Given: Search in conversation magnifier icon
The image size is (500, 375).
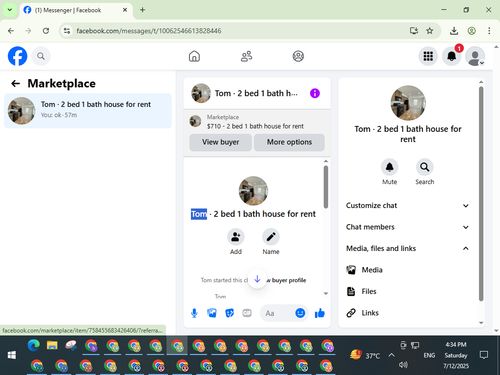Looking at the screenshot, I should tap(424, 167).
